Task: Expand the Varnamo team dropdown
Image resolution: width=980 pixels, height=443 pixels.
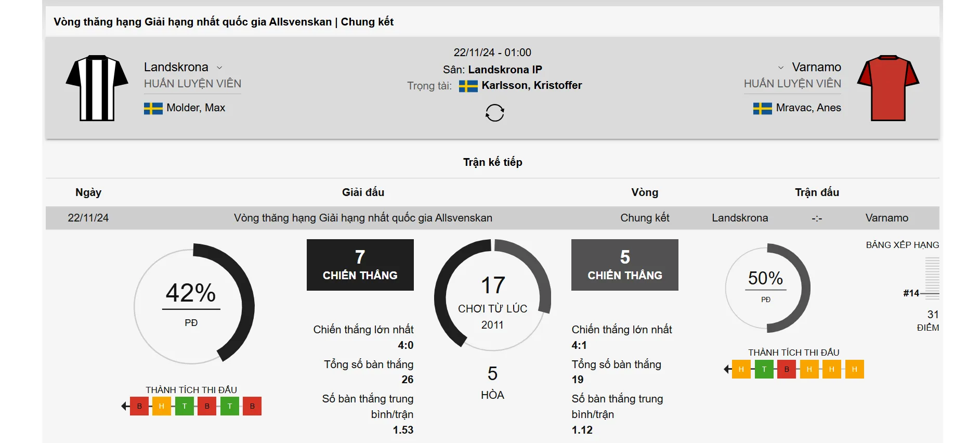Action: click(x=780, y=67)
